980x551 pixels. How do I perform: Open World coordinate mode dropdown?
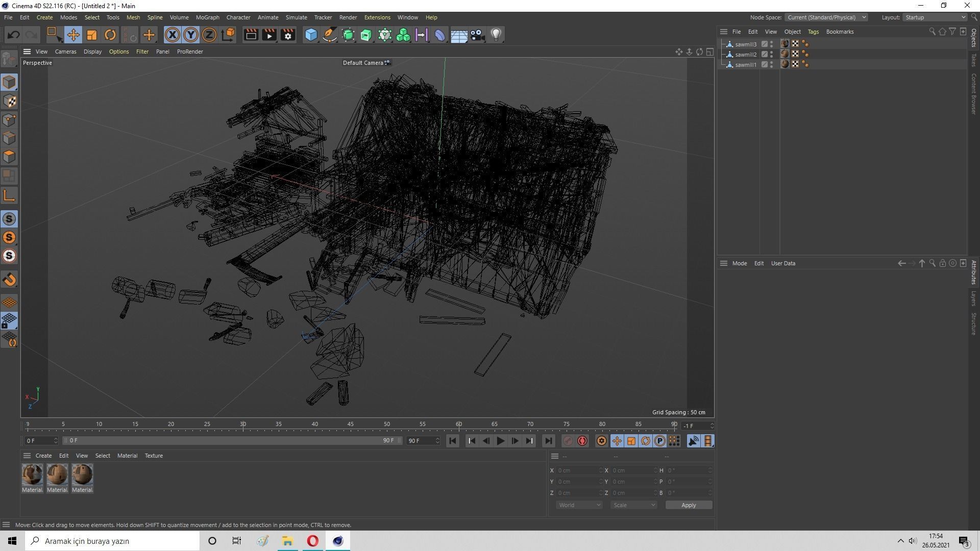pos(579,505)
